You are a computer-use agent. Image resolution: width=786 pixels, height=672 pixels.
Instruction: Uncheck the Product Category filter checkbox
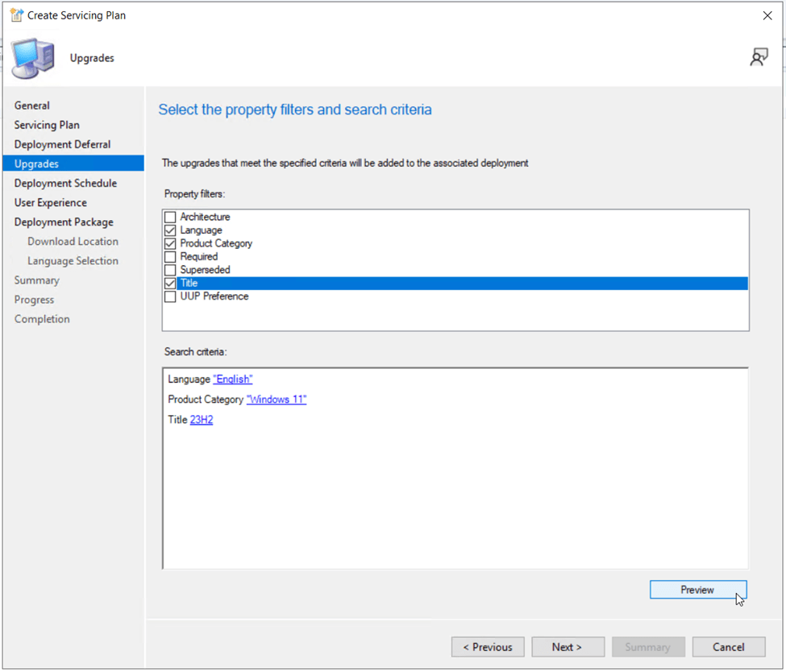(170, 243)
